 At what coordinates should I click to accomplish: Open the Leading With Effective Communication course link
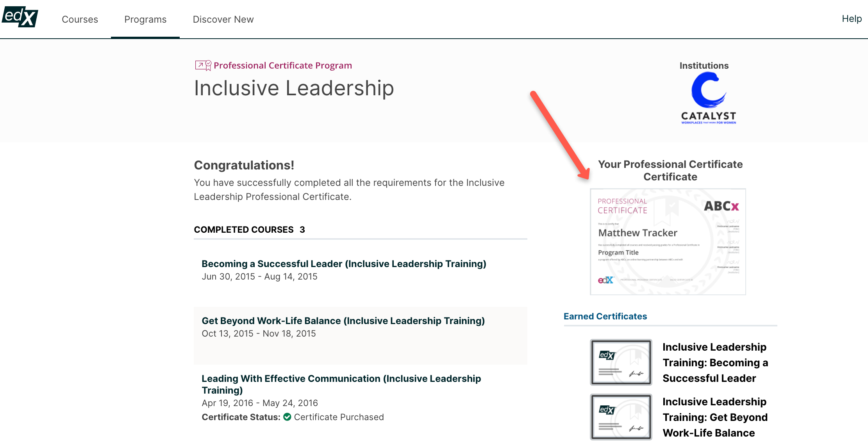tap(341, 384)
